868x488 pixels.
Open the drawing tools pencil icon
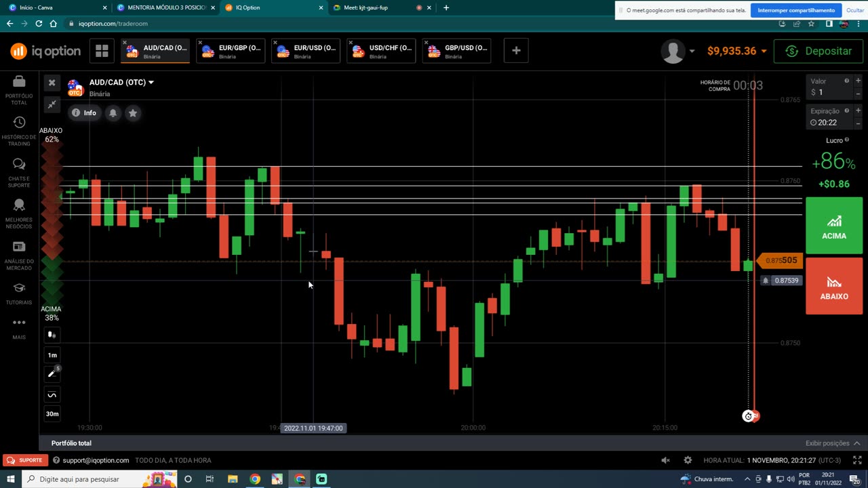pos(52,373)
